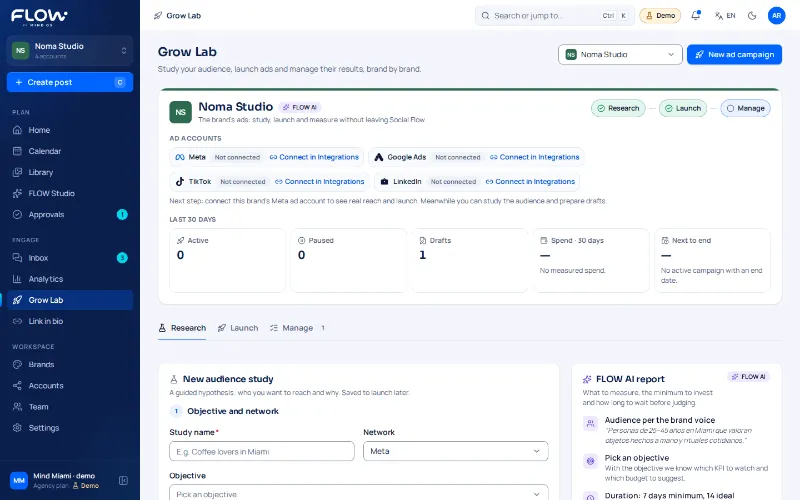This screenshot has width=800, height=500.
Task: Click the FLOW AI badge beside Noma Studio
Action: click(300, 107)
